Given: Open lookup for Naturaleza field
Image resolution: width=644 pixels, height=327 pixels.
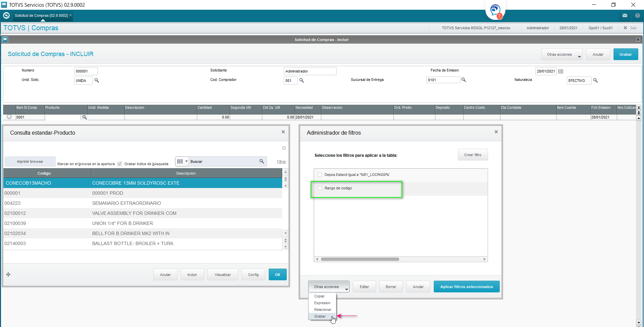Looking at the screenshot, I should click(x=595, y=81).
